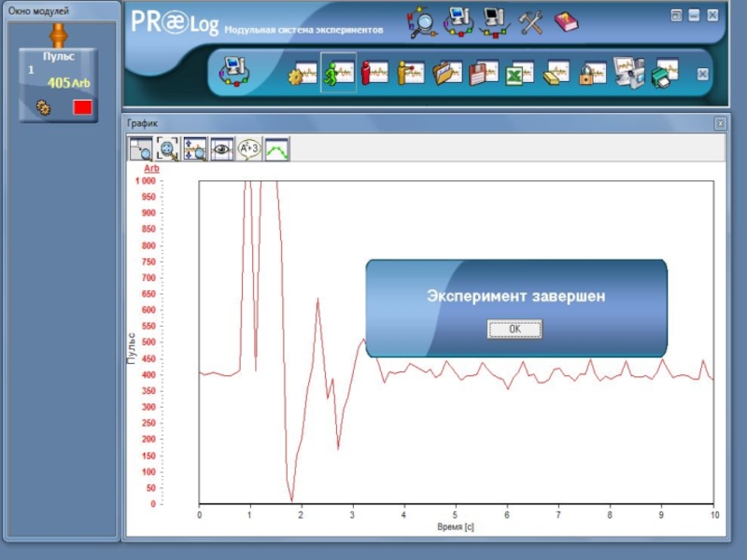Clear the graph with the eraser icon

556,73
